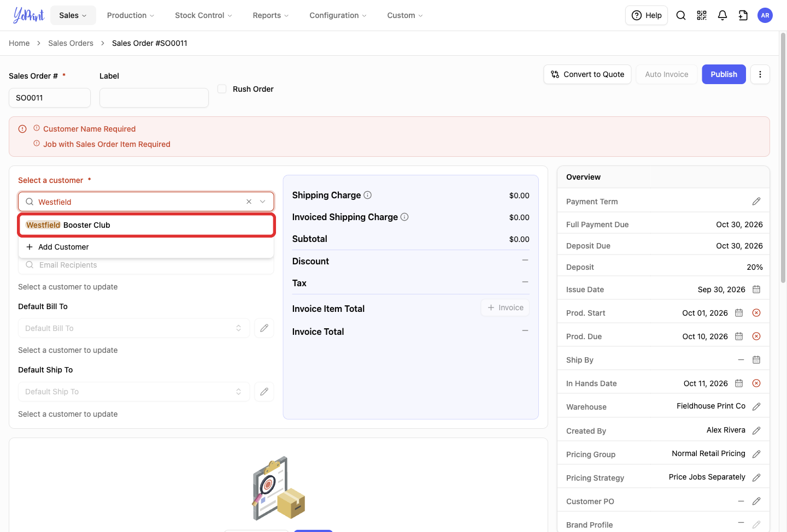
Task: Clear the In Hands Date
Action: pos(756,383)
